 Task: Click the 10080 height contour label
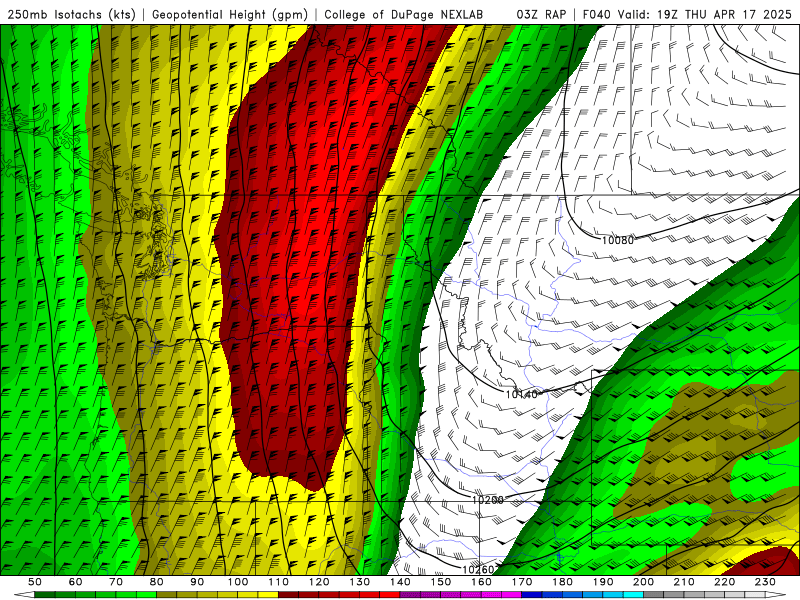coord(617,240)
